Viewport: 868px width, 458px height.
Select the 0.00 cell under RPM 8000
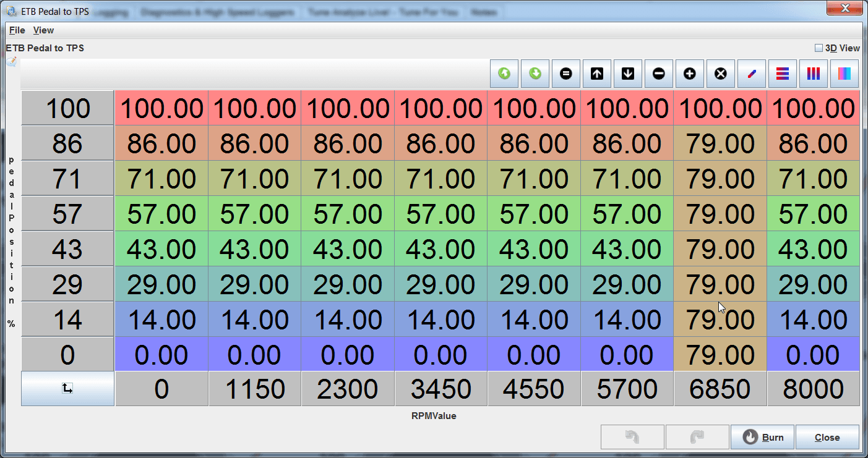814,355
